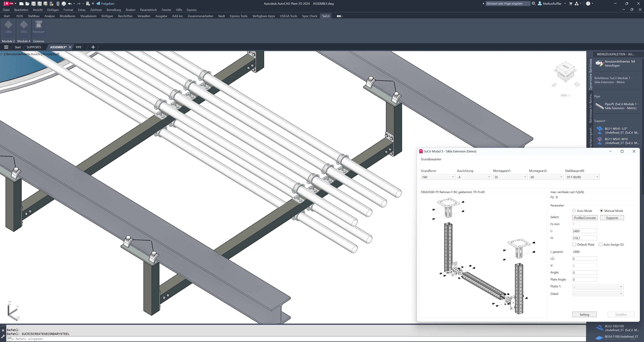The width and height of the screenshot is (644, 342).
Task: Enable the Default Plate checkbox
Action: [x=574, y=245]
